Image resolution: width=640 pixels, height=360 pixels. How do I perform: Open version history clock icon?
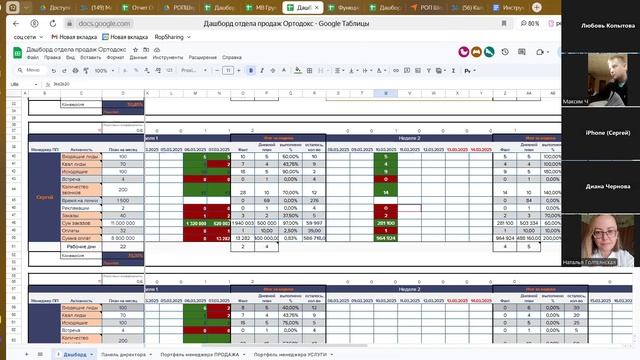505,52
